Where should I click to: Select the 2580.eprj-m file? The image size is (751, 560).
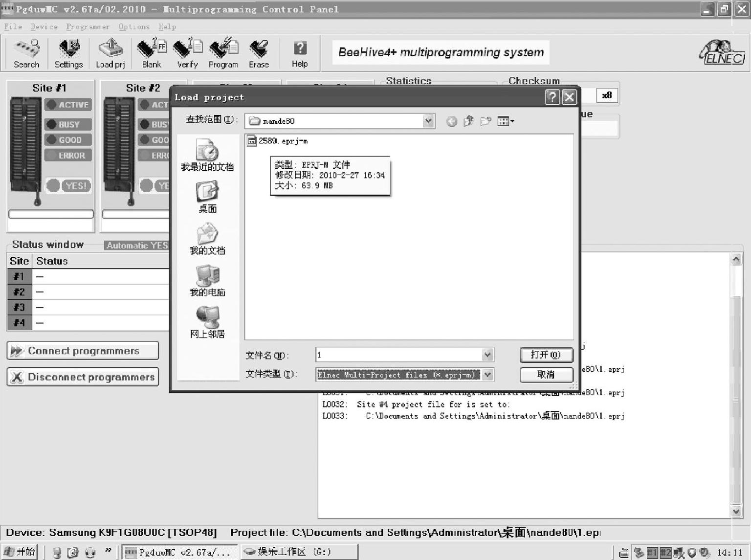pyautogui.click(x=278, y=141)
